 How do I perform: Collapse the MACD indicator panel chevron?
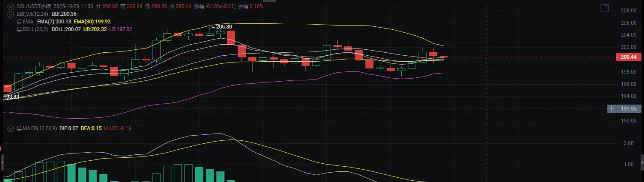pos(11,128)
